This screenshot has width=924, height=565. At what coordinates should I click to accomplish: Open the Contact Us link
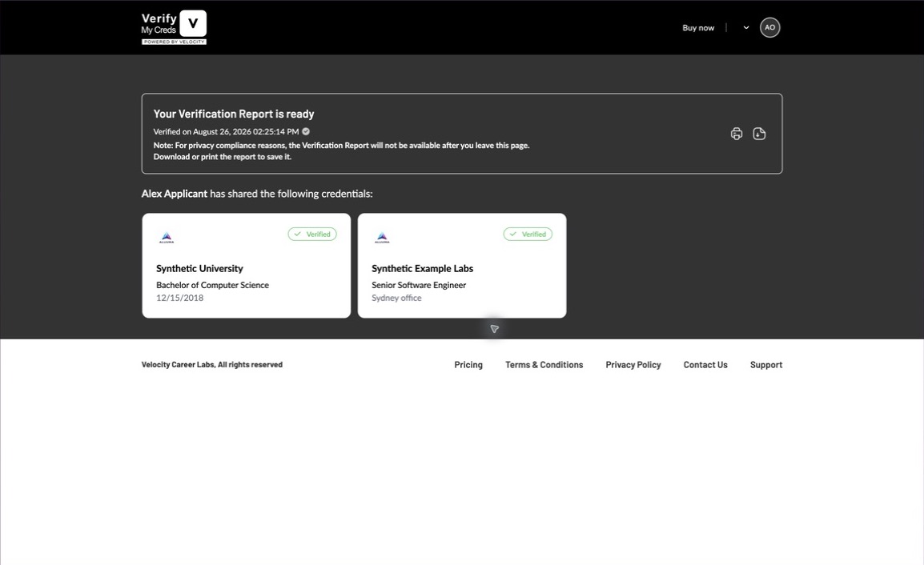pyautogui.click(x=705, y=365)
